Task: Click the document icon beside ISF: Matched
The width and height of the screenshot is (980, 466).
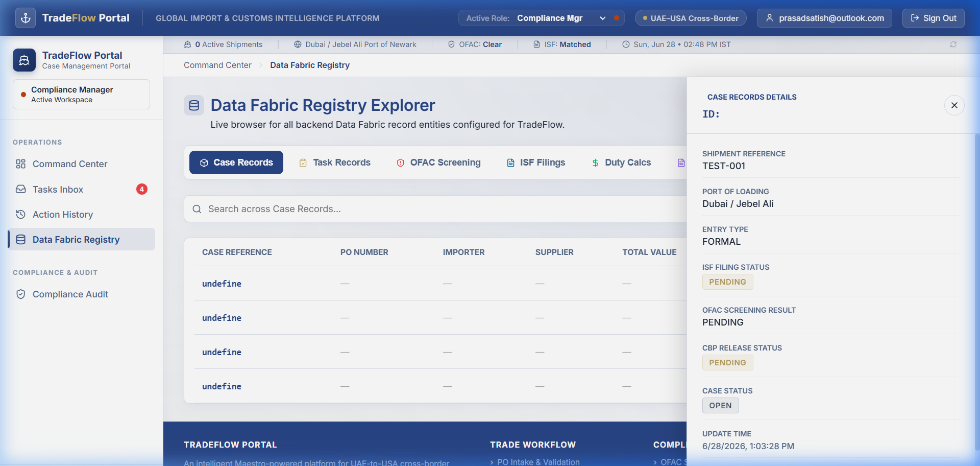Action: click(536, 44)
